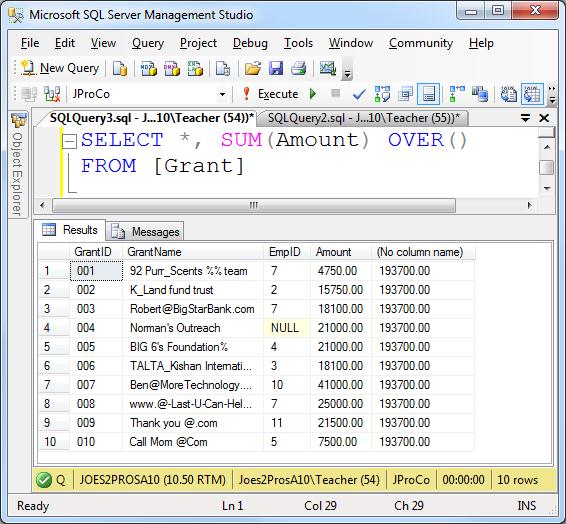The image size is (566, 524).
Task: Click the SQL Server Compact Query icon
Action: 222,68
